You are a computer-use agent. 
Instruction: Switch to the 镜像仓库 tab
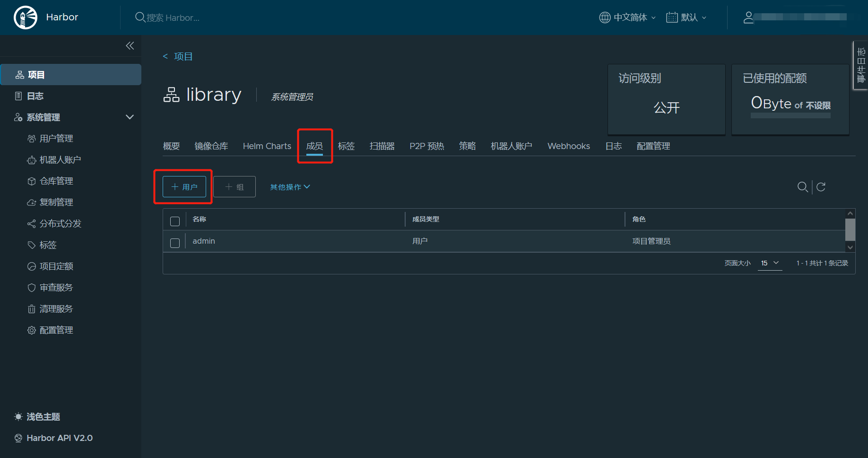pyautogui.click(x=211, y=146)
